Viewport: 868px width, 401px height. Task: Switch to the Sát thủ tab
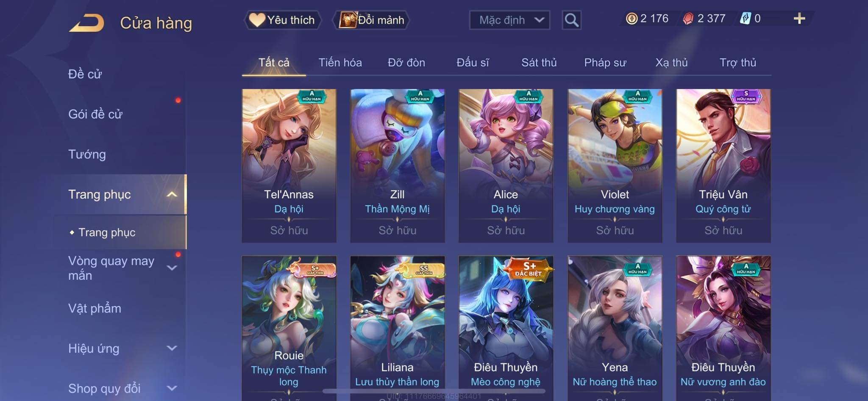[x=539, y=63]
